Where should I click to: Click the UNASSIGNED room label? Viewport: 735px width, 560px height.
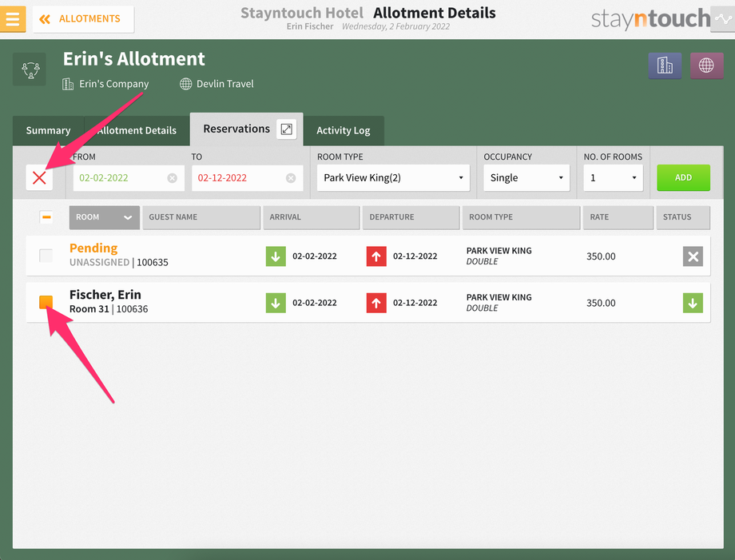point(99,263)
